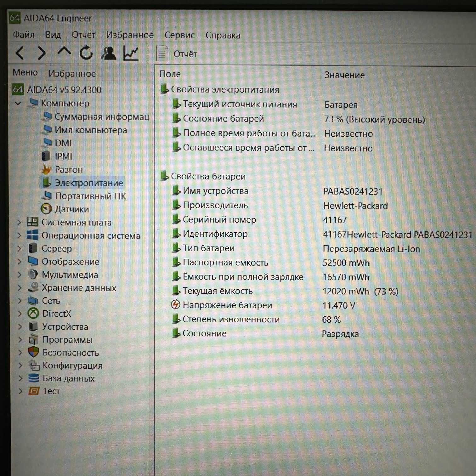Open the Избранное menu in the menu bar
The width and height of the screenshot is (476, 476).
pyautogui.click(x=130, y=35)
